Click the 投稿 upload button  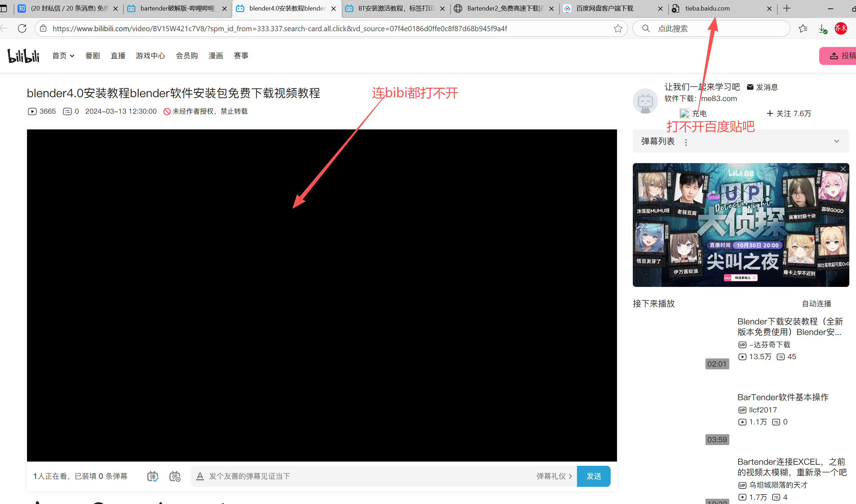(x=838, y=56)
